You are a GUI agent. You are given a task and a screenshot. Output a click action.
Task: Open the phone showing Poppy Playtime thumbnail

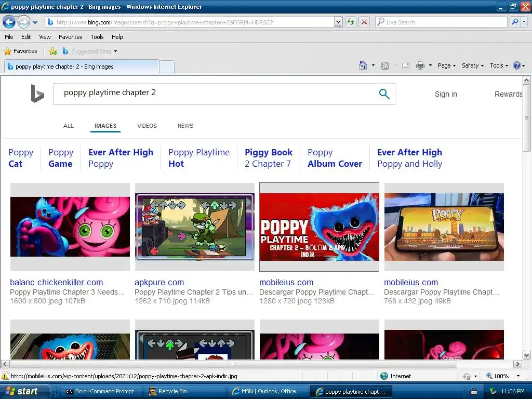click(444, 227)
